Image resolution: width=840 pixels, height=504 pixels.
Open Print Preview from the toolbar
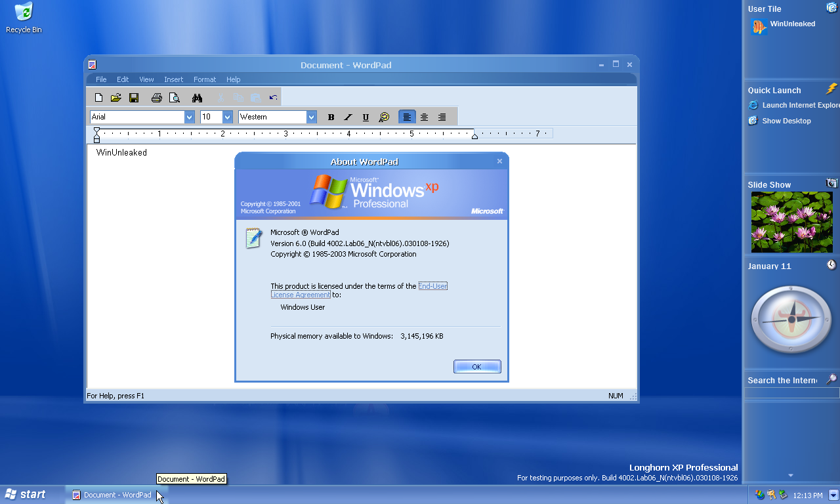coord(174,98)
